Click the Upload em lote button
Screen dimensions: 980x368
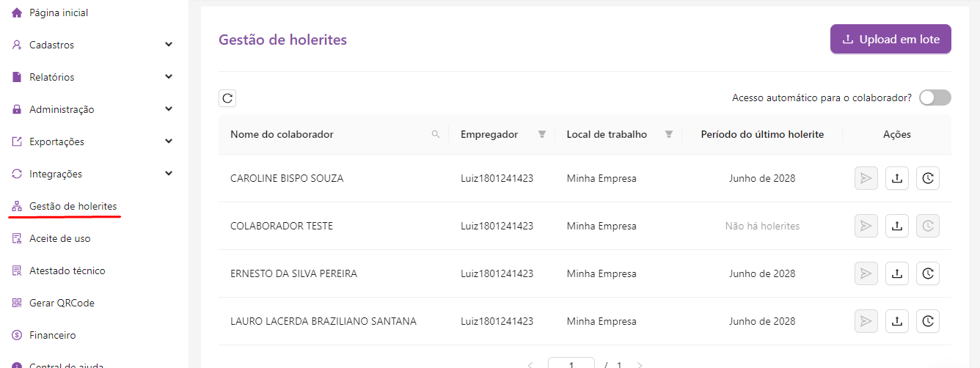[891, 40]
